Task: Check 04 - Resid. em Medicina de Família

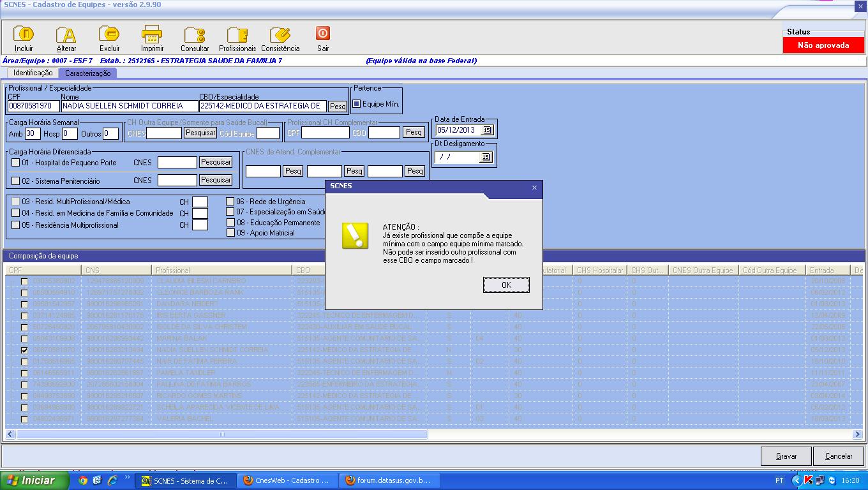Action: click(x=16, y=213)
